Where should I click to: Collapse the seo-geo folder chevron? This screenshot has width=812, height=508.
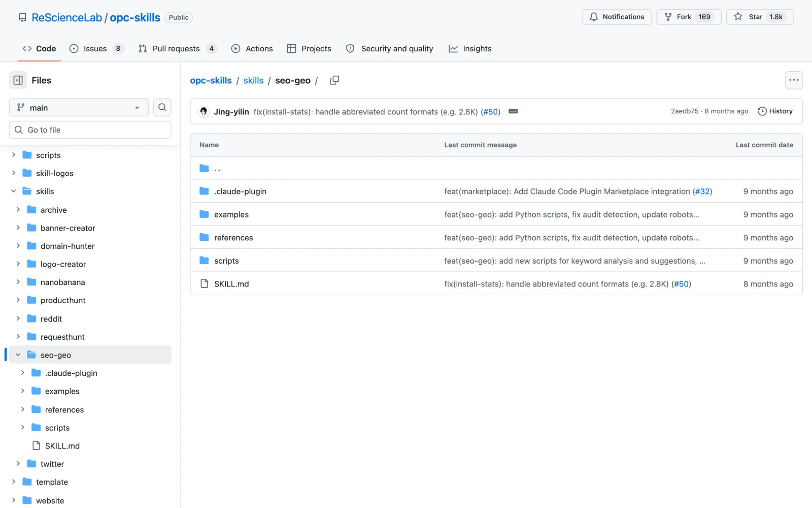pyautogui.click(x=18, y=355)
